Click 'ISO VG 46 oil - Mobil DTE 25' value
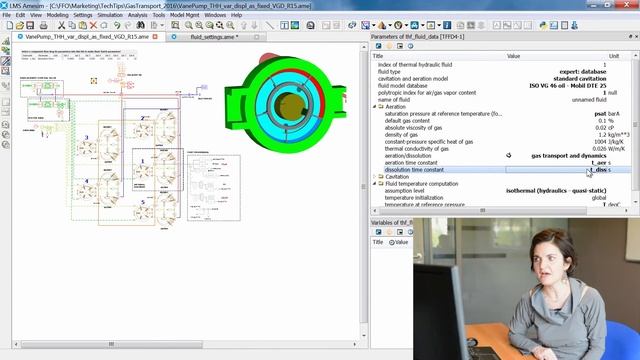 point(567,86)
